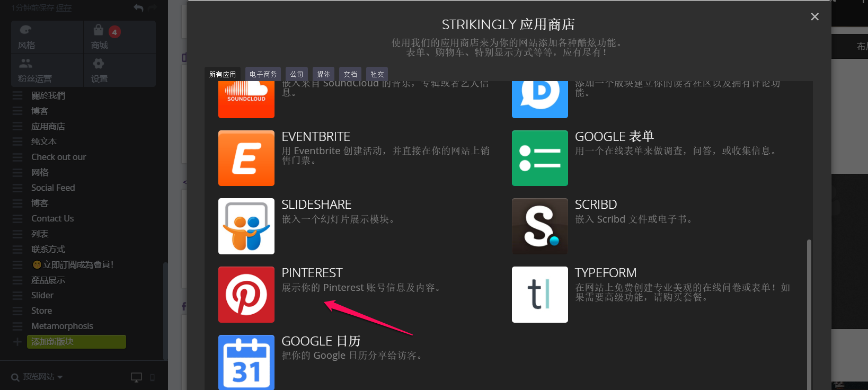Click the desktop preview monitor icon
Image resolution: width=868 pixels, height=390 pixels.
[137, 377]
